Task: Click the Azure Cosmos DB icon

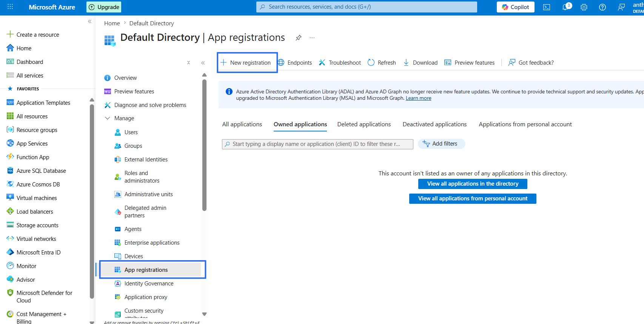Action: pyautogui.click(x=10, y=184)
